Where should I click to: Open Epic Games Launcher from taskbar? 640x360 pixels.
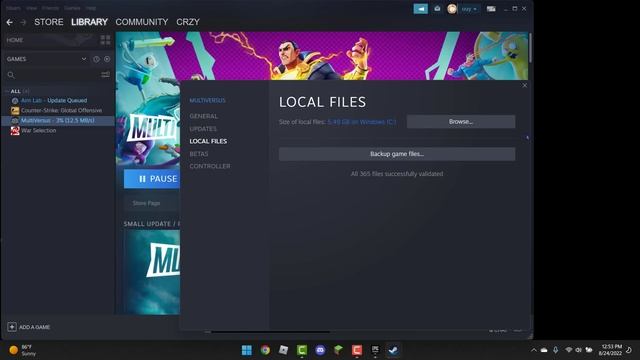375,350
